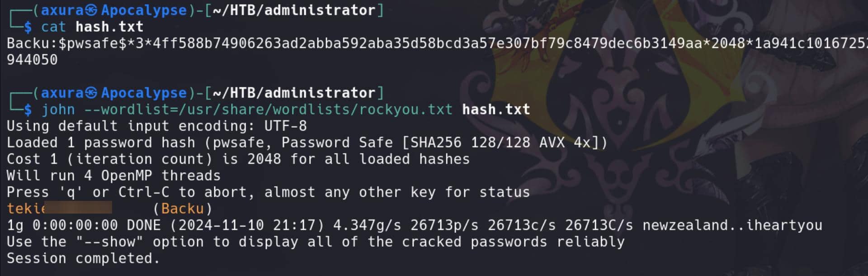The height and width of the screenshot is (276, 868).
Task: Click the cracked password starting with tekie
Action: 59,209
